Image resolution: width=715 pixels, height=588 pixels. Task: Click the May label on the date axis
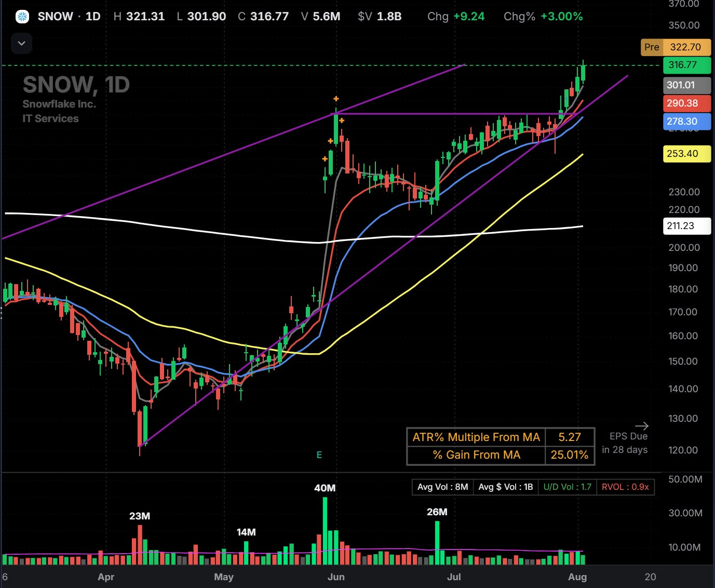pyautogui.click(x=224, y=577)
